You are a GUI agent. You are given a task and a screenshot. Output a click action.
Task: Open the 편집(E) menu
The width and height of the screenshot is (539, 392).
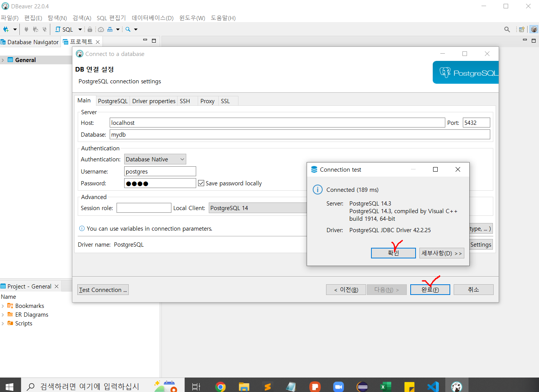(x=33, y=18)
